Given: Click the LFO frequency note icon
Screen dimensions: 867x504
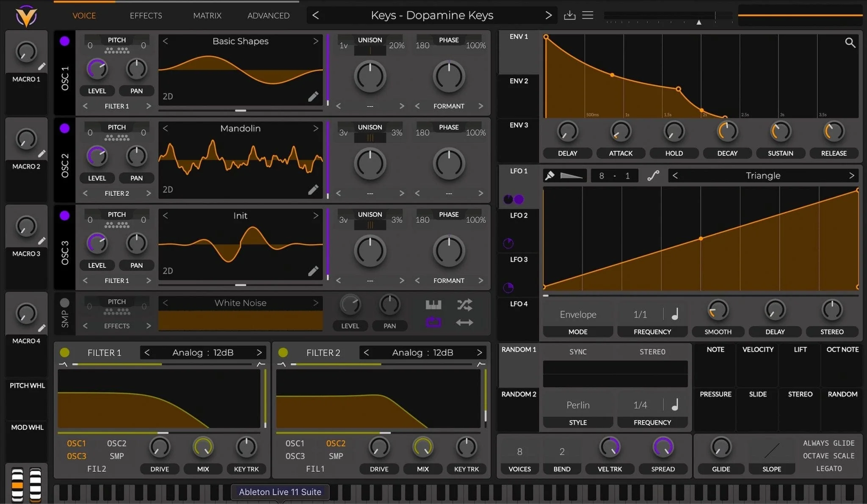Looking at the screenshot, I should [675, 314].
